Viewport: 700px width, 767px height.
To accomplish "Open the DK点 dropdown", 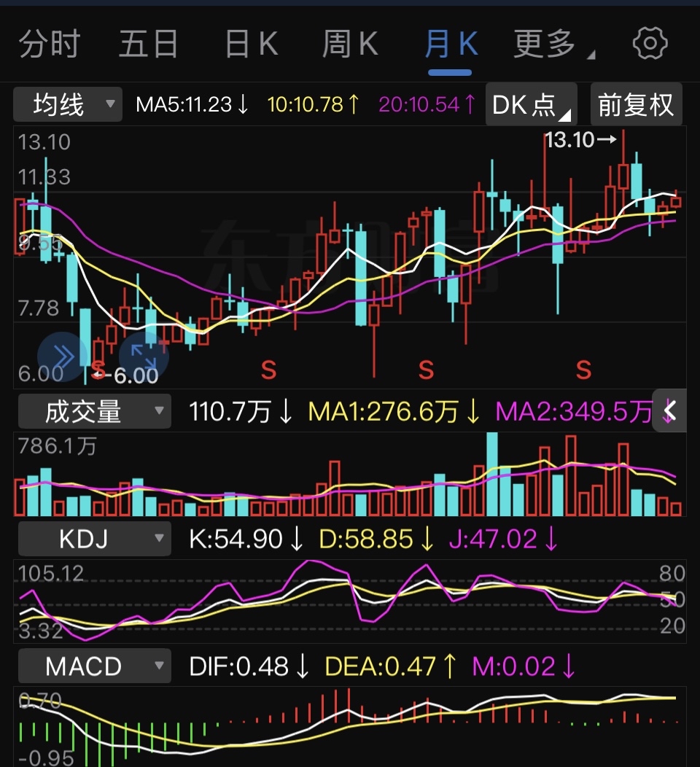I will pos(532,104).
